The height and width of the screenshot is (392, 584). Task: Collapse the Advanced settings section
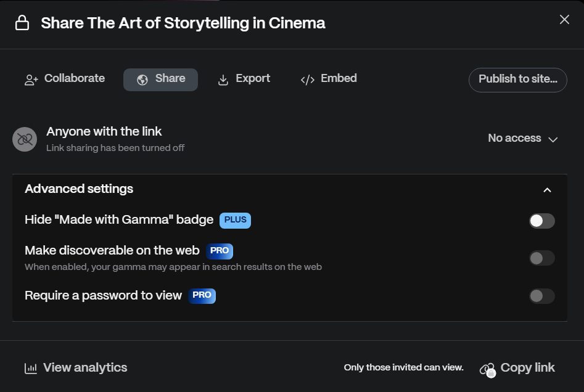[x=547, y=190]
